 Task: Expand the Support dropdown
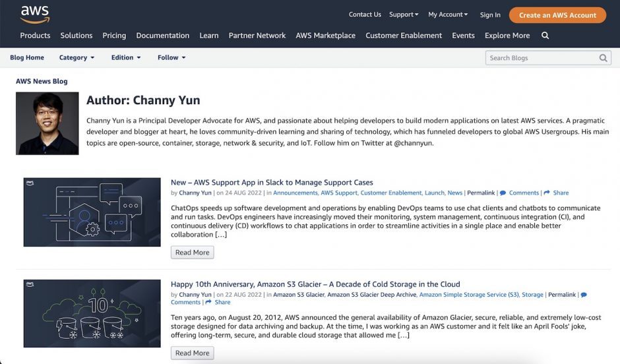(x=403, y=15)
